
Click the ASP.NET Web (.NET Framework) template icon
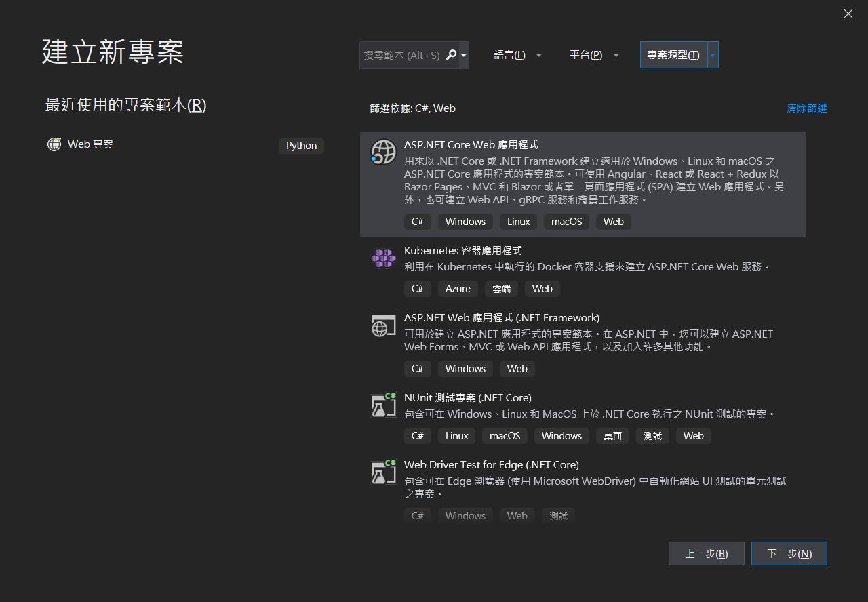383,325
